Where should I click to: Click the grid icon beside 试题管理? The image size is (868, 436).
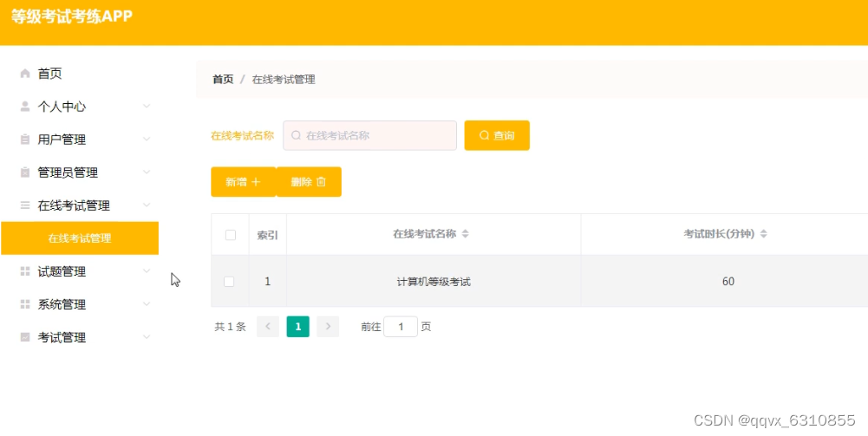pos(25,271)
